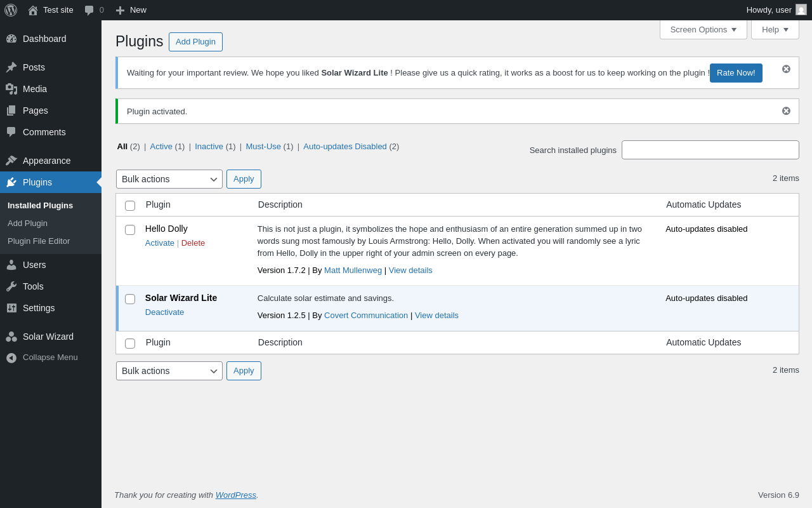Check the Hello Dolly plugin checkbox
The height and width of the screenshot is (508, 812).
pyautogui.click(x=130, y=230)
